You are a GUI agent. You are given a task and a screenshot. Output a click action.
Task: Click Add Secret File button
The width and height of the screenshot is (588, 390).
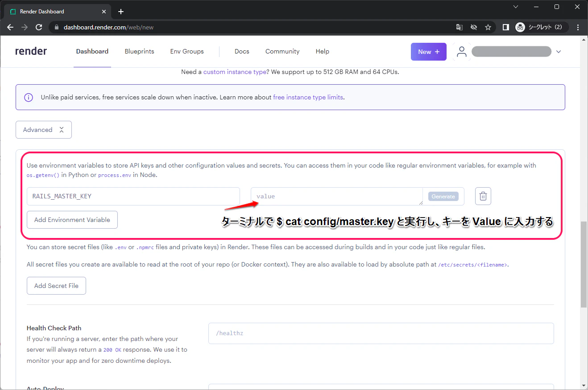click(x=56, y=286)
